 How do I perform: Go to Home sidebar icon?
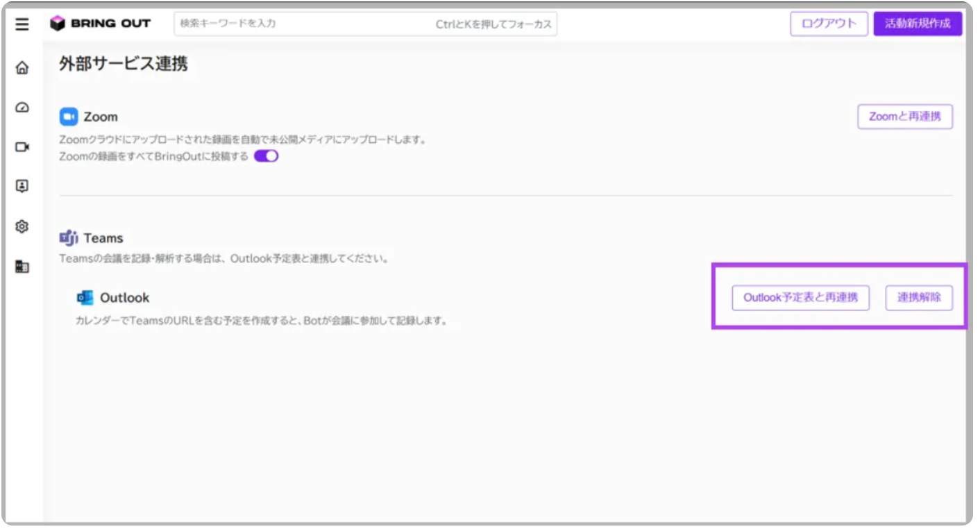coord(22,68)
